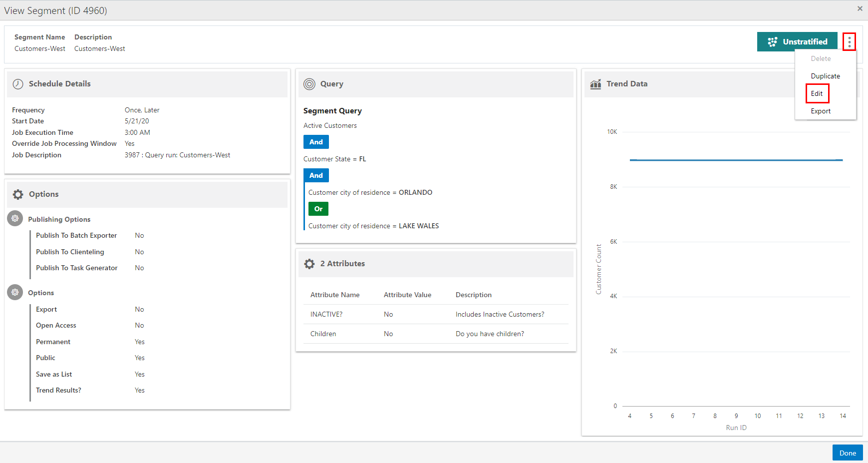Click the 3:00 AM job execution time
Image resolution: width=868 pixels, height=463 pixels.
coord(137,132)
